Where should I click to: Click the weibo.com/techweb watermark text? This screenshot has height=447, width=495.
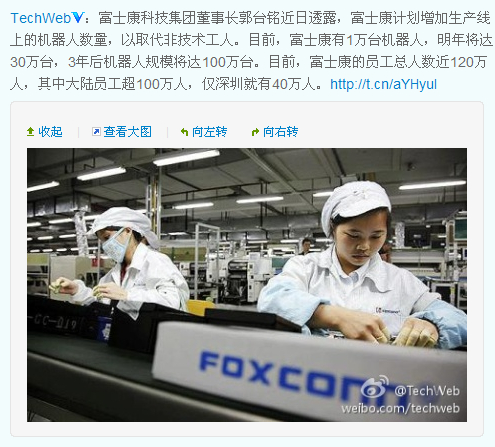click(x=400, y=408)
